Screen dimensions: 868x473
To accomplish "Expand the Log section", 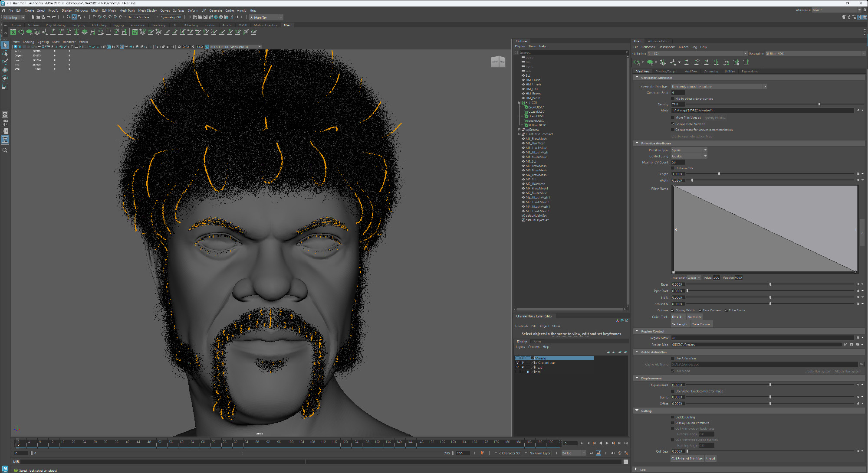I will pyautogui.click(x=637, y=470).
